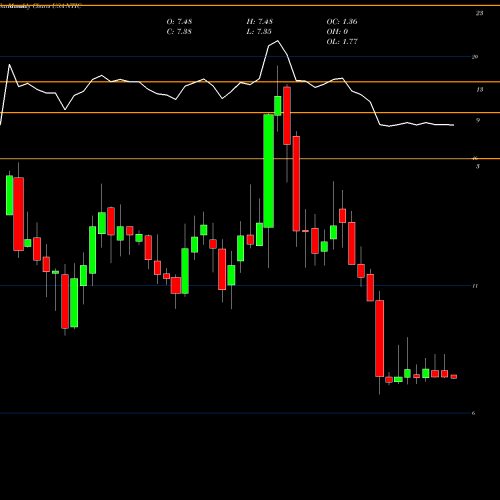Viewport: 500px width, 500px height.
Task: Click the "OL: 1.77" reading
Action: (x=342, y=41)
